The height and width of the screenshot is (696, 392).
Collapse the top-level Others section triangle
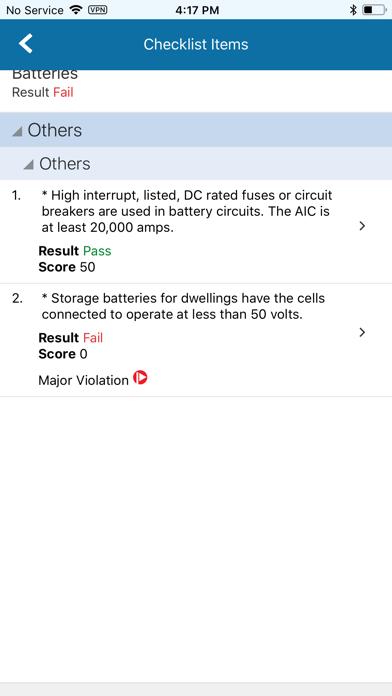coord(17,131)
